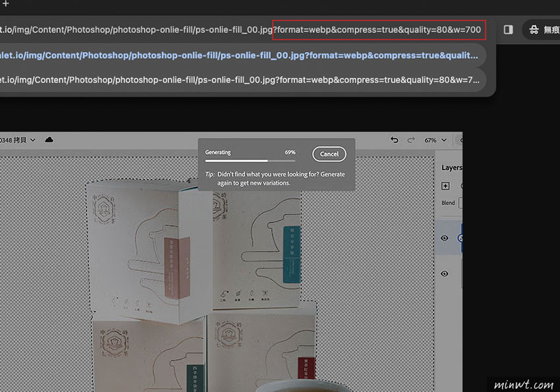
Task: Click the cloud sync status icon
Action: [x=49, y=140]
